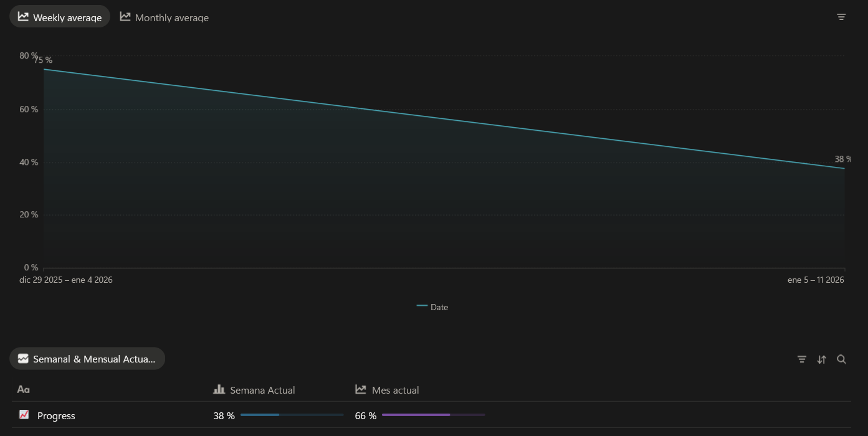Click the filter icon next to the sort arrows
This screenshot has height=436, width=868.
pos(802,359)
